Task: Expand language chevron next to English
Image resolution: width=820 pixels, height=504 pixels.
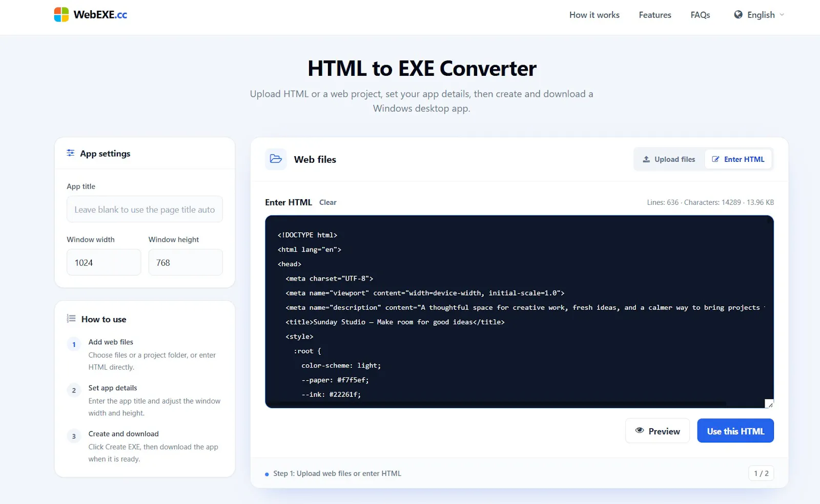Action: (782, 15)
